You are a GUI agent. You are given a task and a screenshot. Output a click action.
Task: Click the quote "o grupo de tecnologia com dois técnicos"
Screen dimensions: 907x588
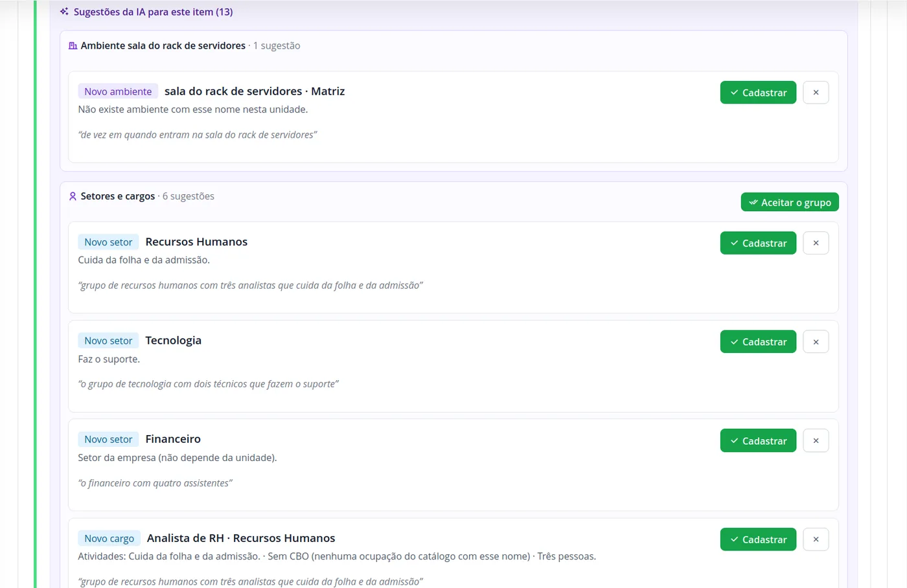[209, 384]
